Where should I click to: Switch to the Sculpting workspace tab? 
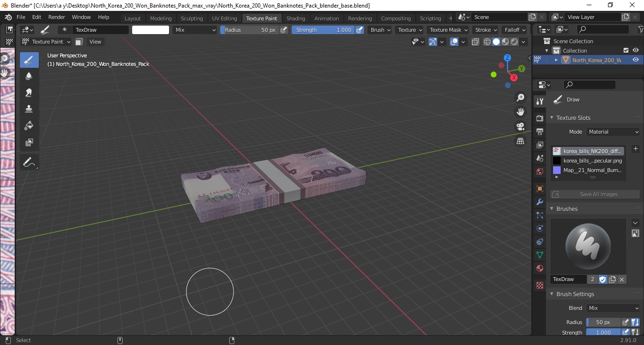pos(192,18)
